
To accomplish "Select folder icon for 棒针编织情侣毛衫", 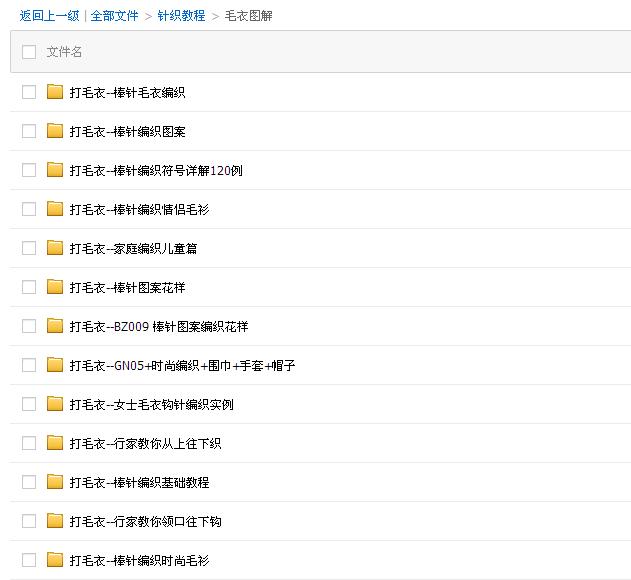I will click(x=55, y=209).
